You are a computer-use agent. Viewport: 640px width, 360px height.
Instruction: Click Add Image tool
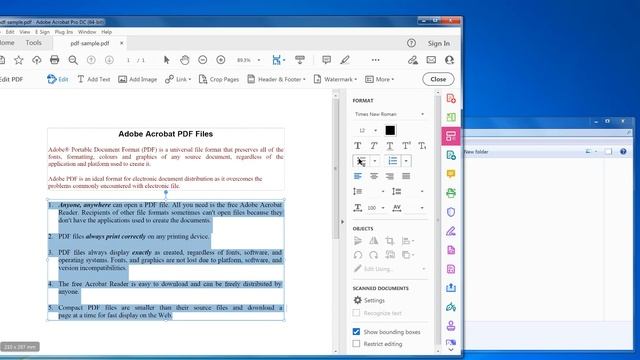pyautogui.click(x=138, y=79)
